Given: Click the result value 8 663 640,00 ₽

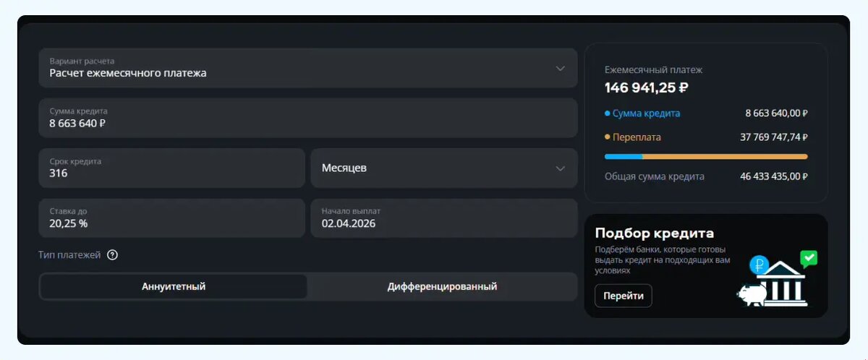Looking at the screenshot, I should [x=777, y=113].
